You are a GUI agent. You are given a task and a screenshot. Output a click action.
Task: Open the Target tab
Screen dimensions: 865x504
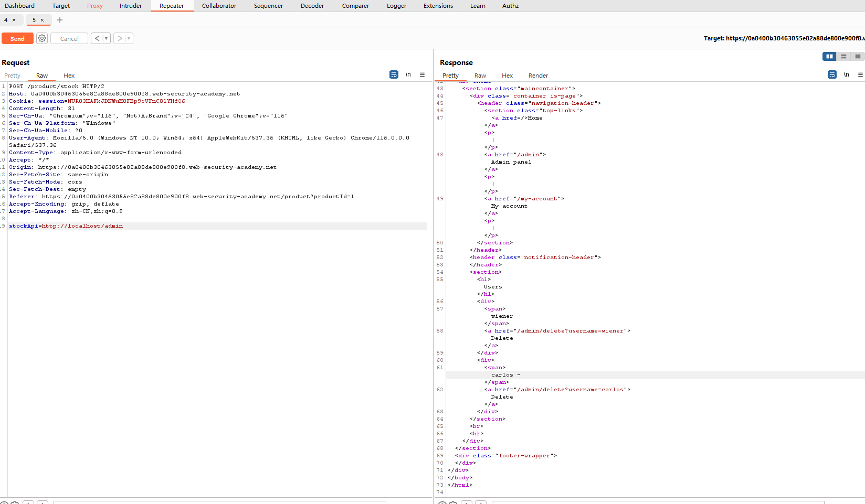(x=61, y=6)
